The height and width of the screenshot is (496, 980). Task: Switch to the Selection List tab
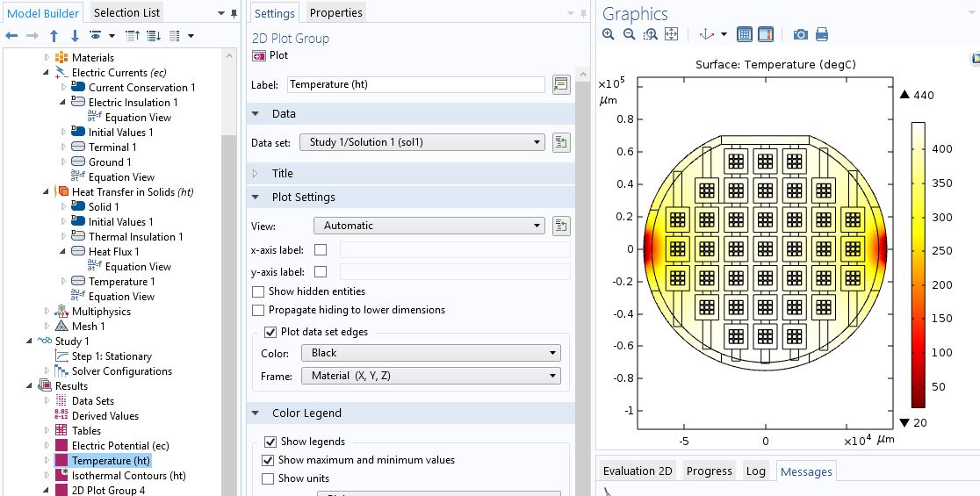(126, 12)
